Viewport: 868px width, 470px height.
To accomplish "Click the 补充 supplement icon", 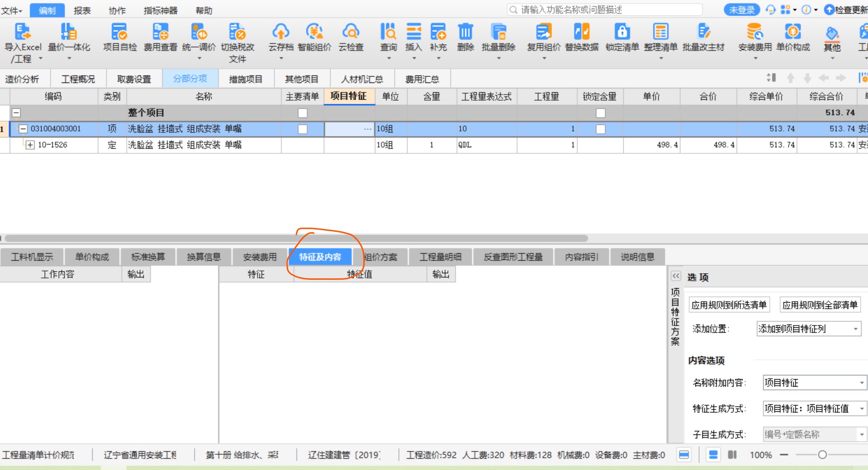I will (x=438, y=32).
